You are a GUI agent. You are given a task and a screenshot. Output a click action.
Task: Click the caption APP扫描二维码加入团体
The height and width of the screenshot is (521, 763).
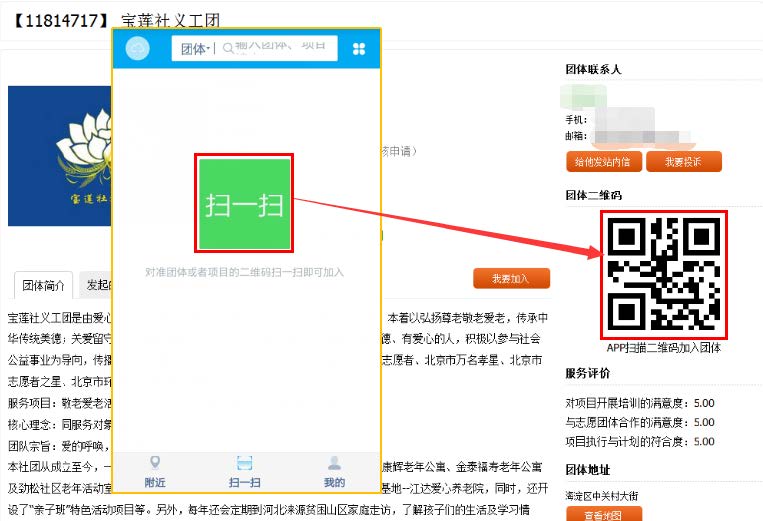(x=664, y=347)
